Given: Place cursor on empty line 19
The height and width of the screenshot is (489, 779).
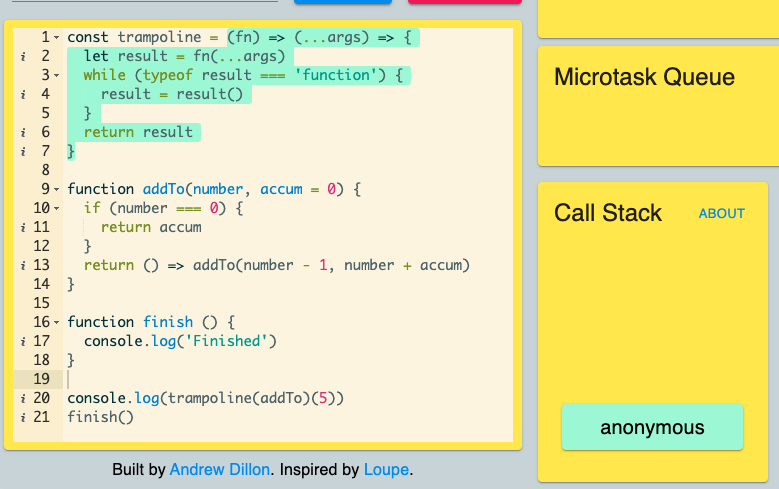Looking at the screenshot, I should click(288, 379).
